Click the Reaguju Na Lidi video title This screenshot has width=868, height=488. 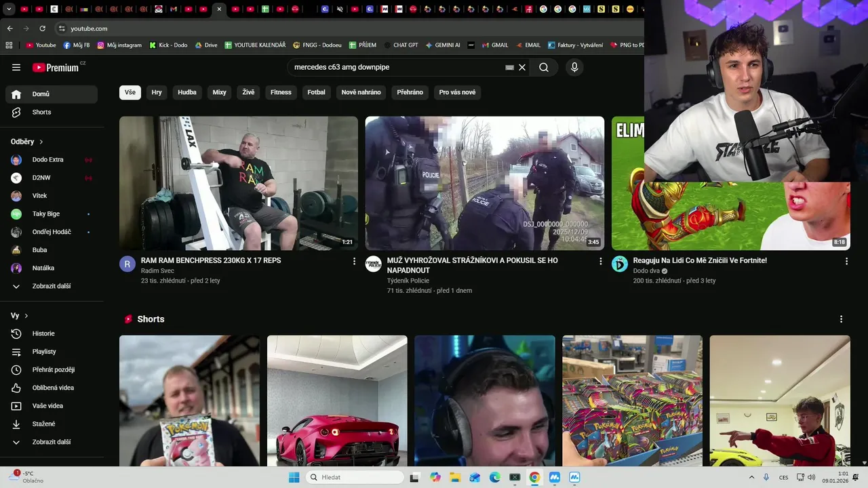700,260
